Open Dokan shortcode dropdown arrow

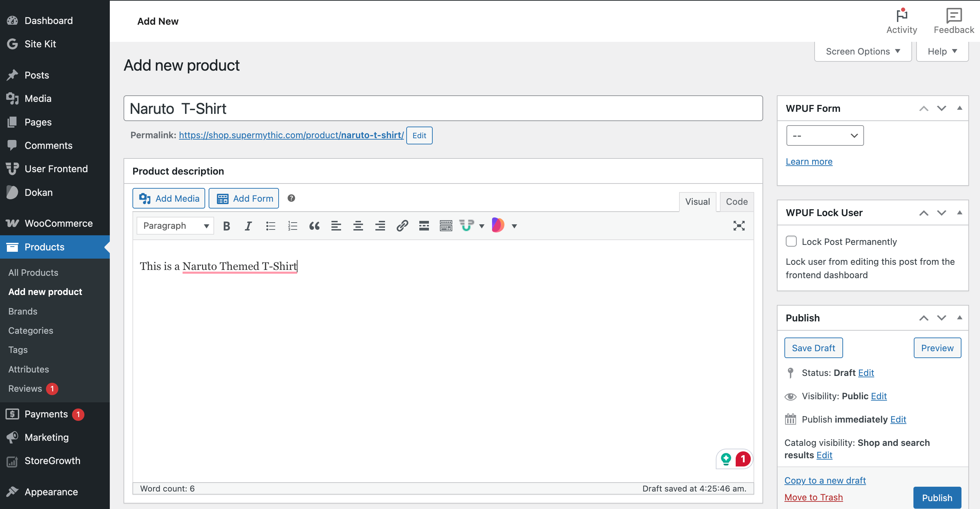[514, 226]
